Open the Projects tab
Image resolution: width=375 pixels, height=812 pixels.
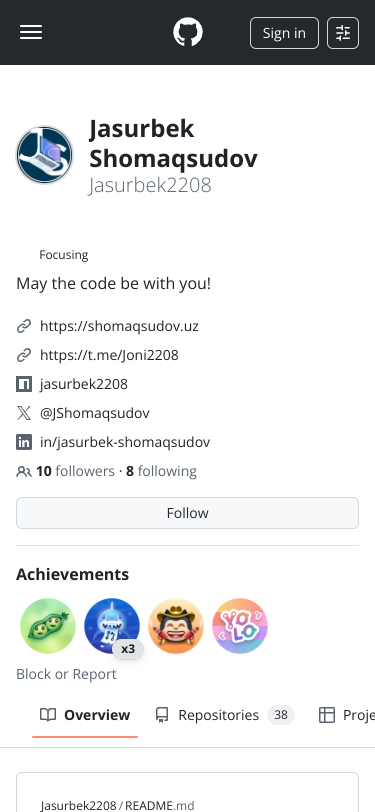point(346,715)
